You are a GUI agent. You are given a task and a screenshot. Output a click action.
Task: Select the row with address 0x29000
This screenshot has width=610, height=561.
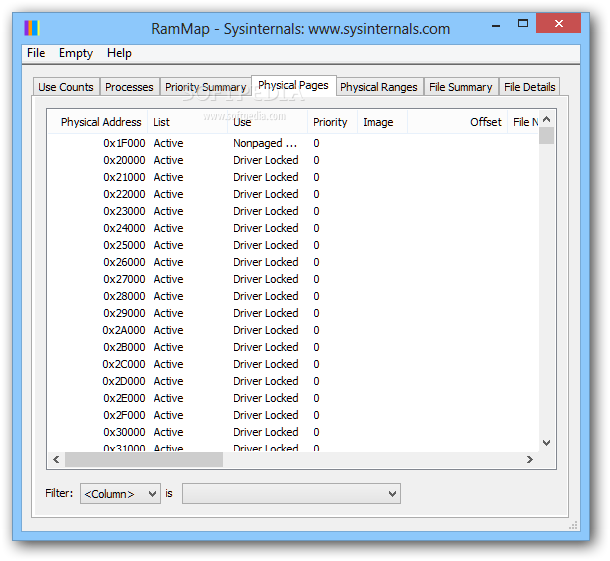(x=293, y=313)
